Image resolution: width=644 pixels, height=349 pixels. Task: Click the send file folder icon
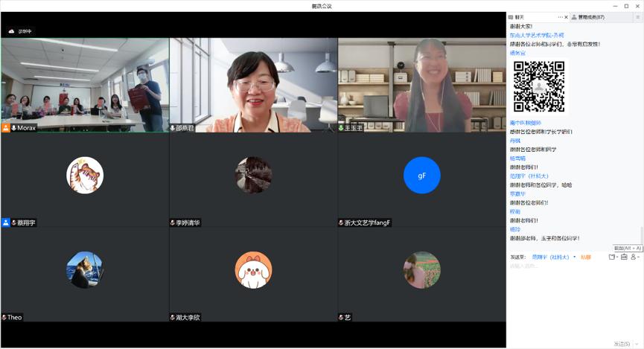click(x=612, y=257)
